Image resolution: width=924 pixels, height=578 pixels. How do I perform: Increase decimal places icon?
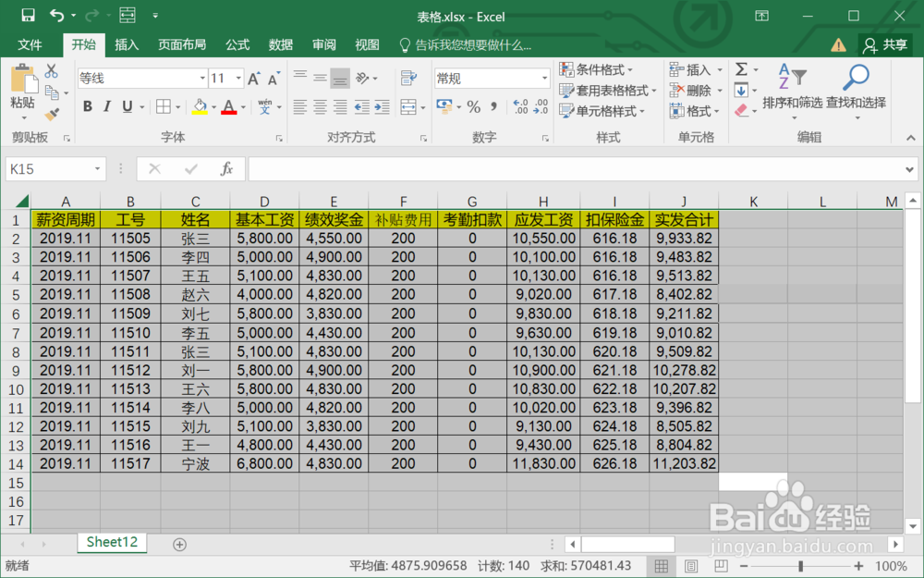click(521, 106)
